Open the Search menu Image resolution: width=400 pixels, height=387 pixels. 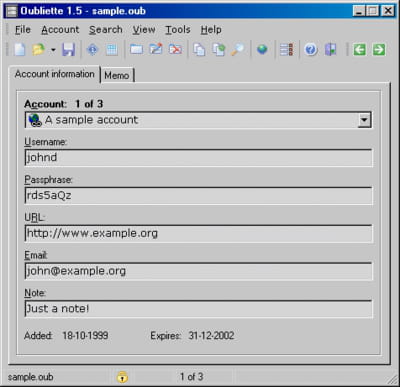click(106, 30)
